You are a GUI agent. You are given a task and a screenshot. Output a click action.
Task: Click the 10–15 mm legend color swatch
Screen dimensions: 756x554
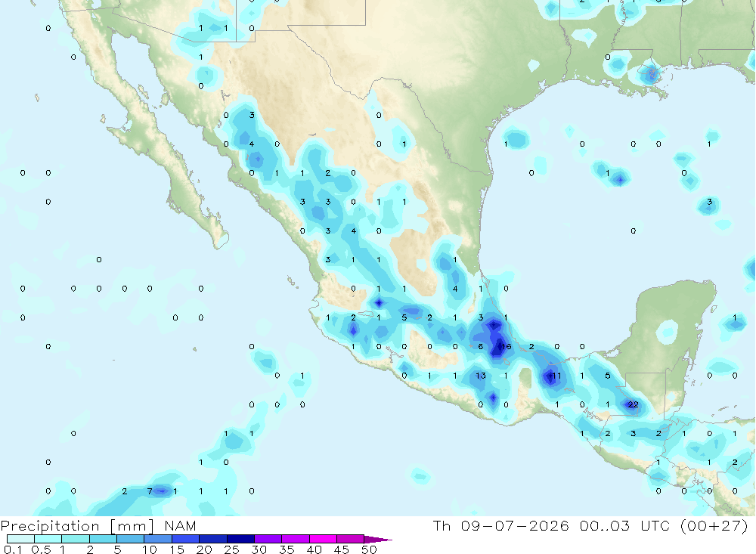pyautogui.click(x=158, y=539)
